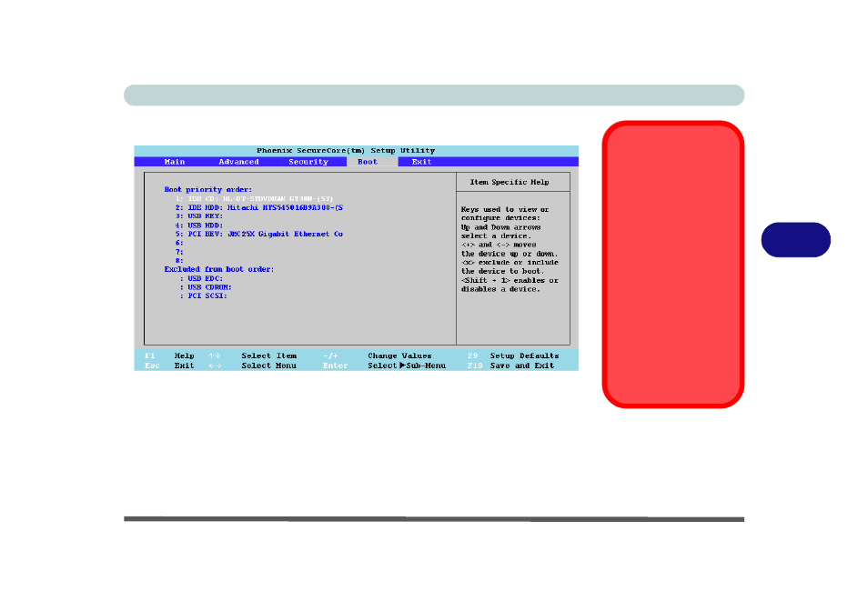Select excluded device USB FDC

tap(201, 279)
